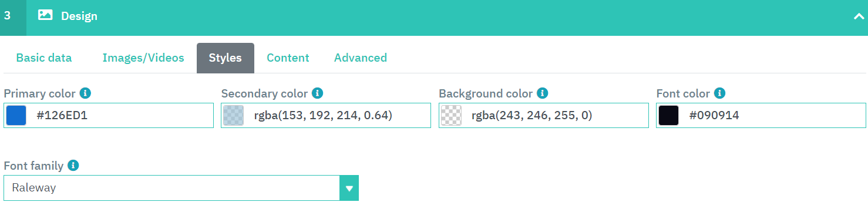
Task: Select the Raleway font family combo box
Action: click(x=181, y=188)
